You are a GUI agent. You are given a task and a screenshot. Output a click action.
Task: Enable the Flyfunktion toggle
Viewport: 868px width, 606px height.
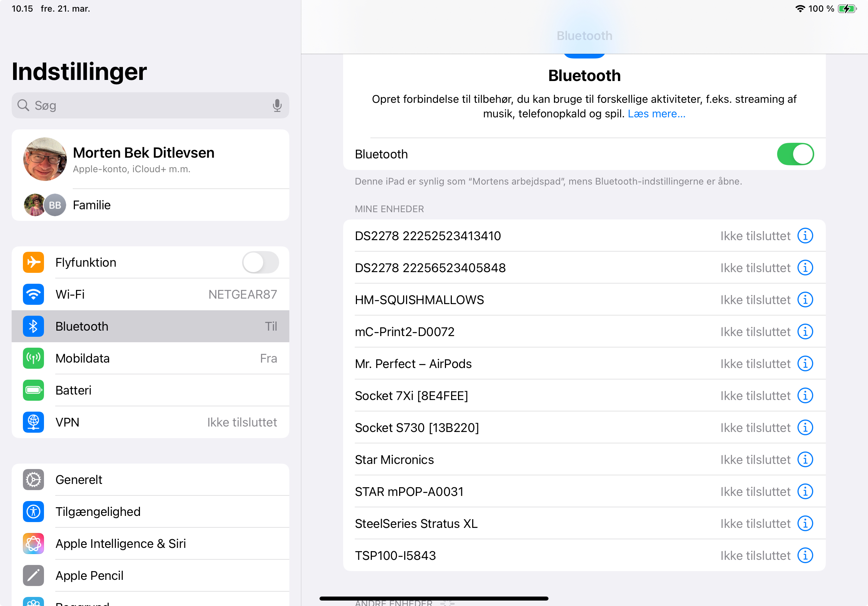pos(260,263)
